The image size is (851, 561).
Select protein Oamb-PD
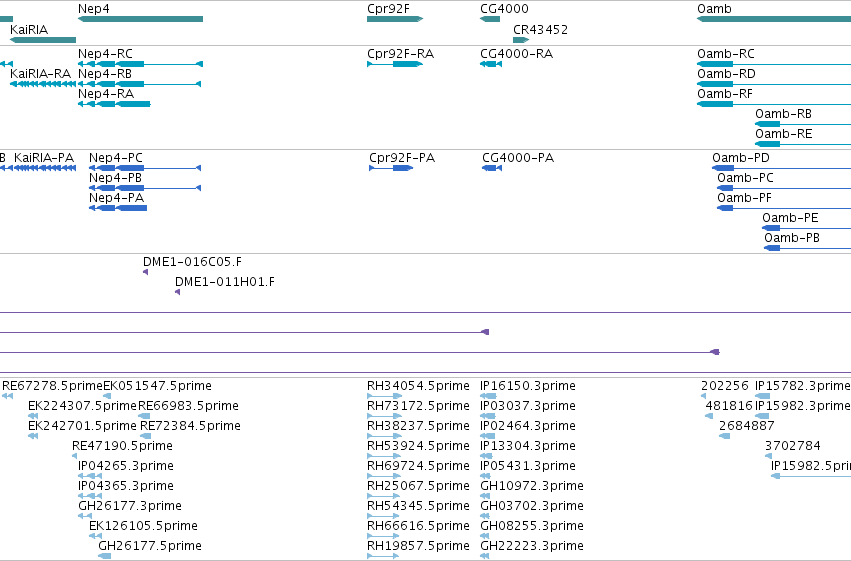pos(782,168)
